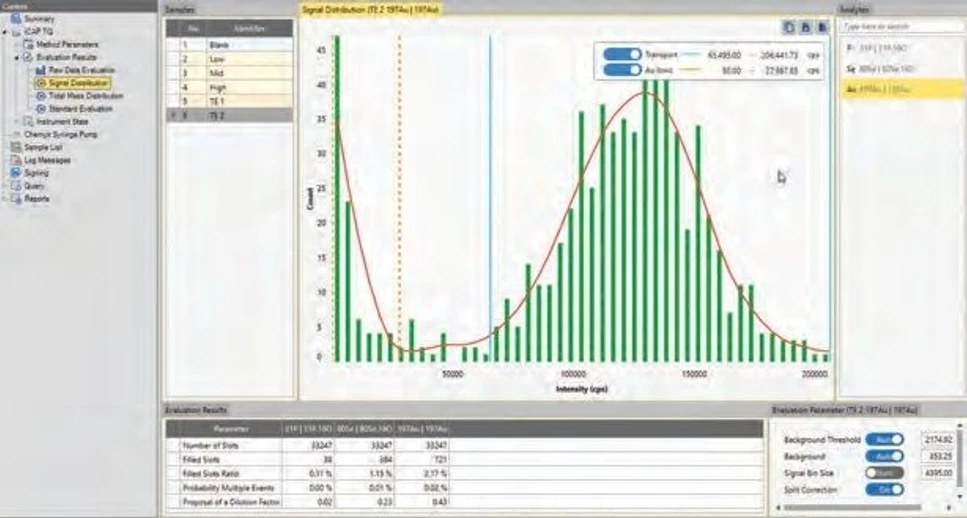
Task: Click Background Threshold value field
Action: pos(937,440)
